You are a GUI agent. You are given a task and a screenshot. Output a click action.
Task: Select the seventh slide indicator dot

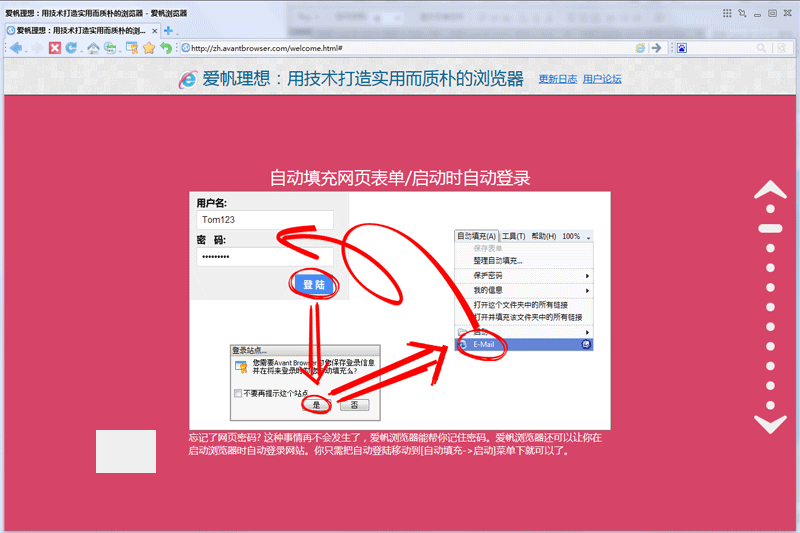(x=770, y=326)
